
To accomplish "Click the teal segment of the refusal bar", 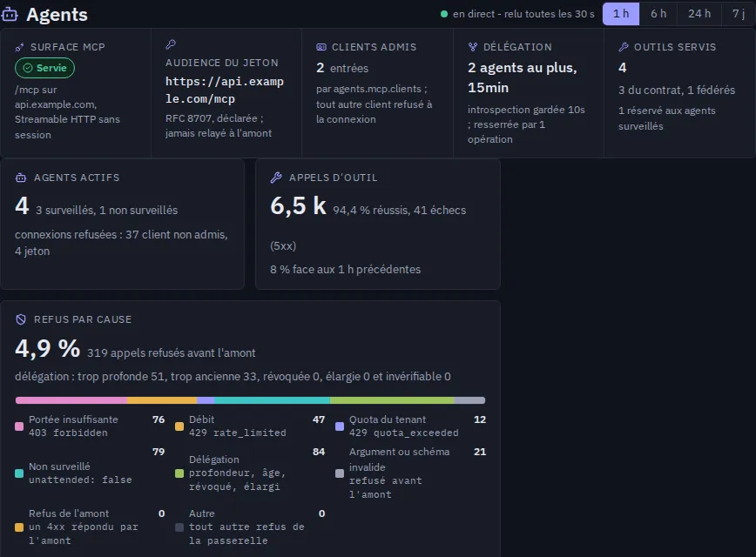I will click(x=272, y=400).
